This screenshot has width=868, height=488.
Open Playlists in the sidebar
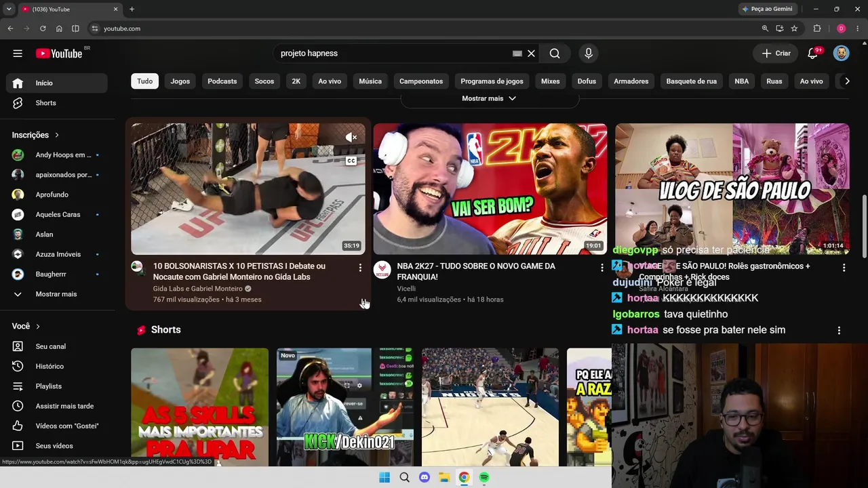tap(57, 386)
